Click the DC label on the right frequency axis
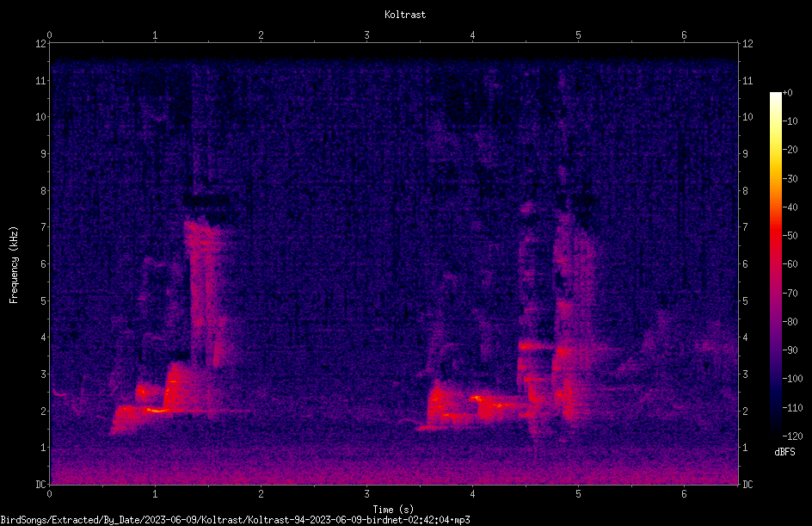Viewport: 812px width, 526px height. 747,485
